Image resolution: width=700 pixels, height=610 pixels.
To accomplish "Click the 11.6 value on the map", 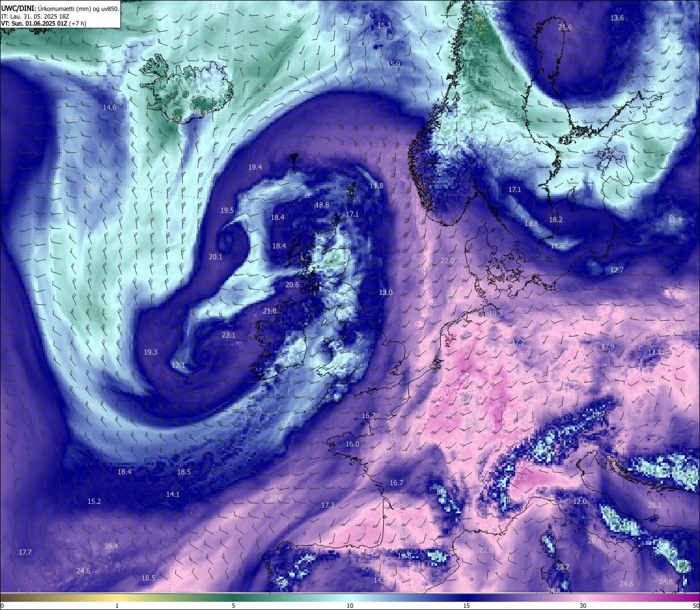I will pos(557,246).
